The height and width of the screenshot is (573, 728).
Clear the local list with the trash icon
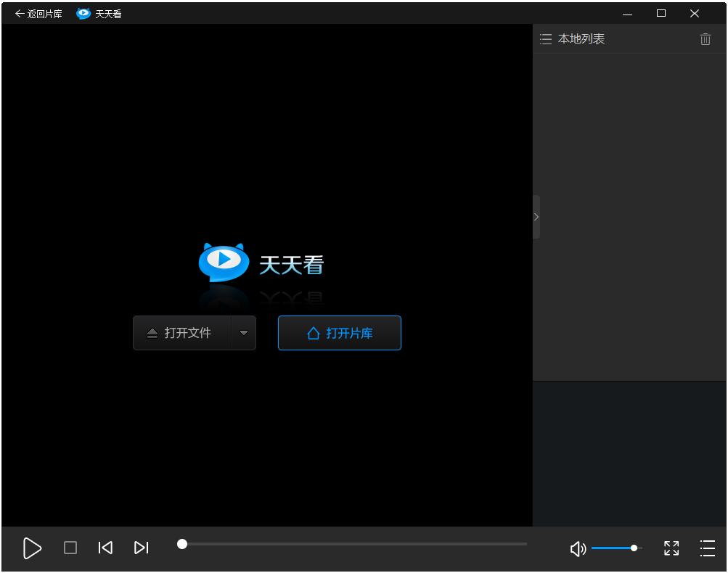point(705,39)
